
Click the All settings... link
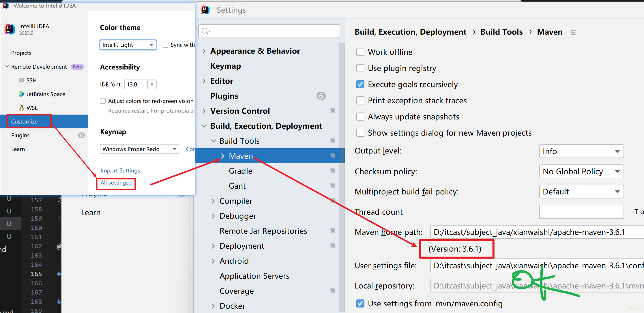[x=117, y=183]
